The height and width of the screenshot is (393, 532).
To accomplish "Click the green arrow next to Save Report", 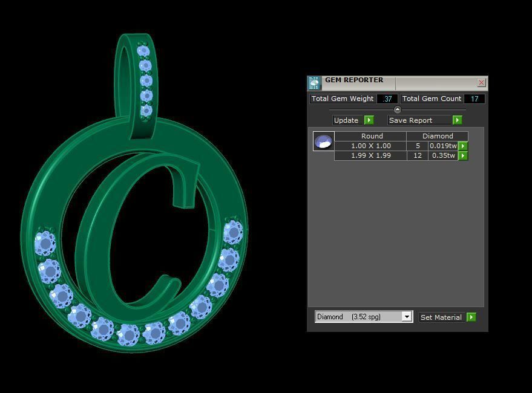I will pyautogui.click(x=457, y=120).
